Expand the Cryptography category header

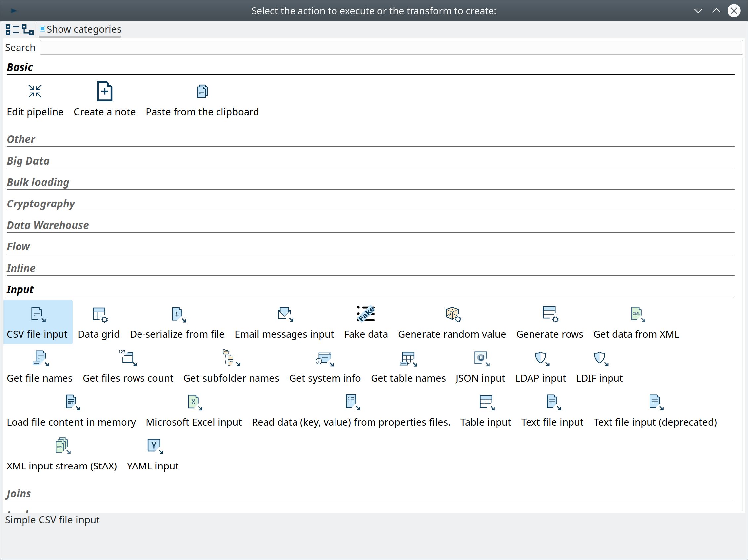[41, 204]
